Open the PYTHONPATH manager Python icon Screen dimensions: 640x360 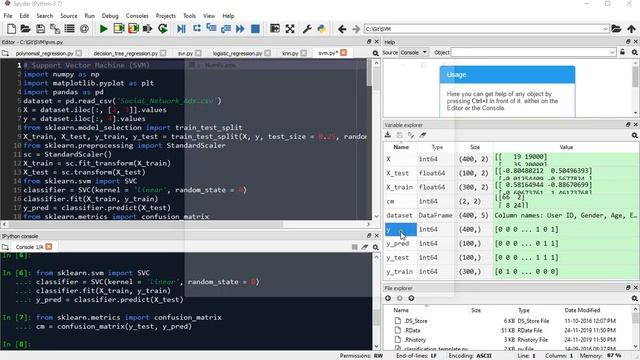[x=322, y=29]
